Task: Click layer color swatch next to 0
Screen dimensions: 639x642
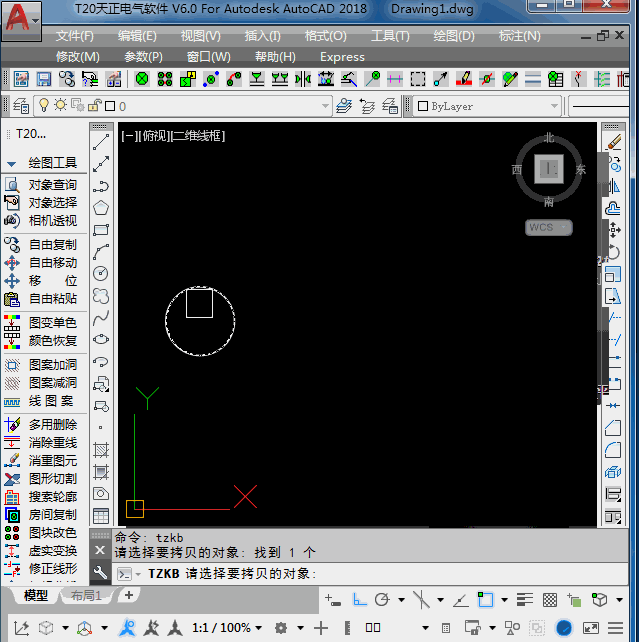Action: tap(110, 106)
